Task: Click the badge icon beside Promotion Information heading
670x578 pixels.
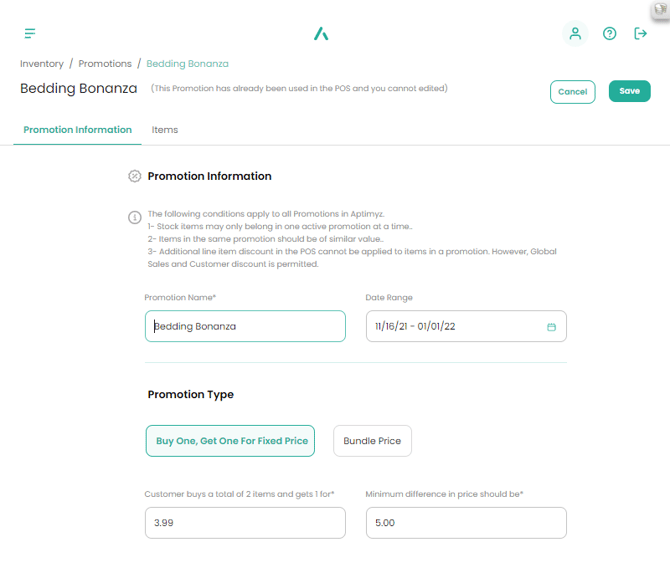Action: pyautogui.click(x=135, y=176)
